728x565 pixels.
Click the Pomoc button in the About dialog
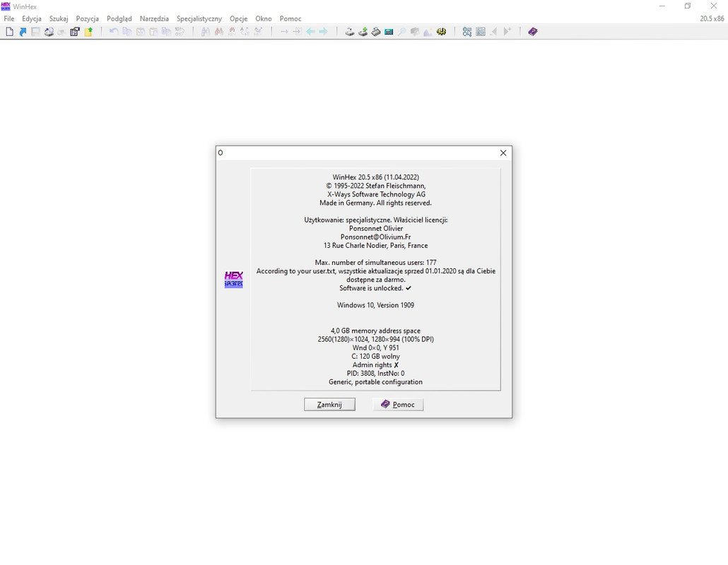pyautogui.click(x=398, y=405)
